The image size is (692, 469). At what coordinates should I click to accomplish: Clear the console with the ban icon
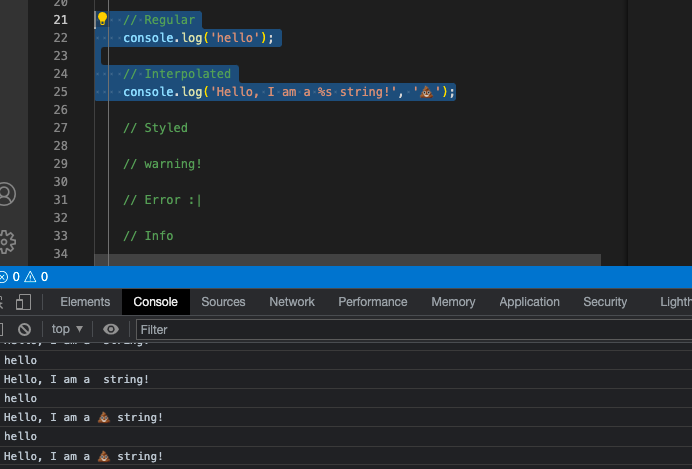(x=24, y=329)
